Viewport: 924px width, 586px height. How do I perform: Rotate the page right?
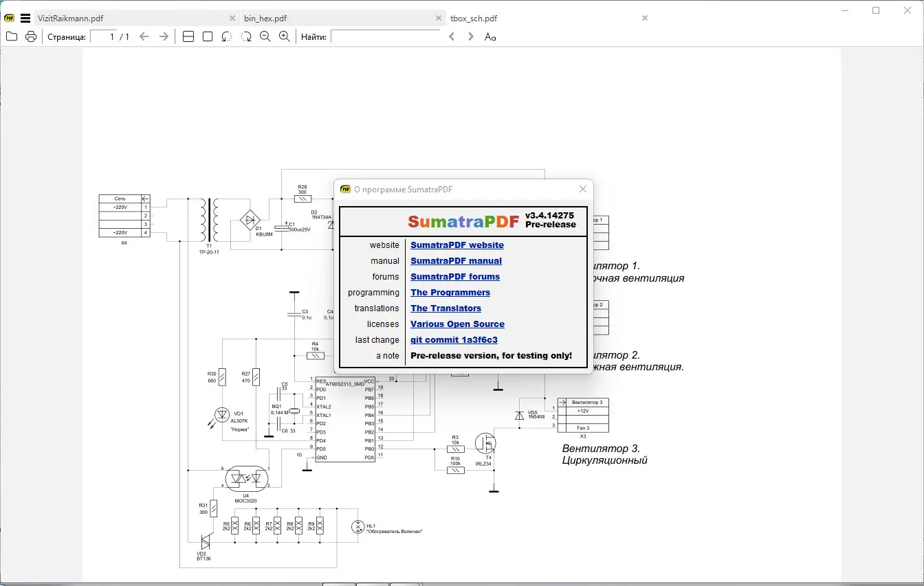pos(246,36)
